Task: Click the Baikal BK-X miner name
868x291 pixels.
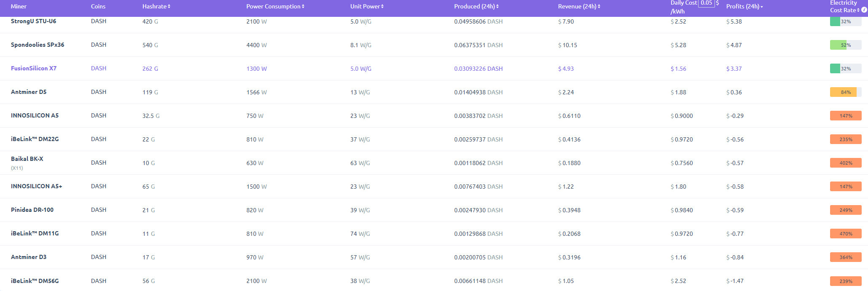Action: 27,159
